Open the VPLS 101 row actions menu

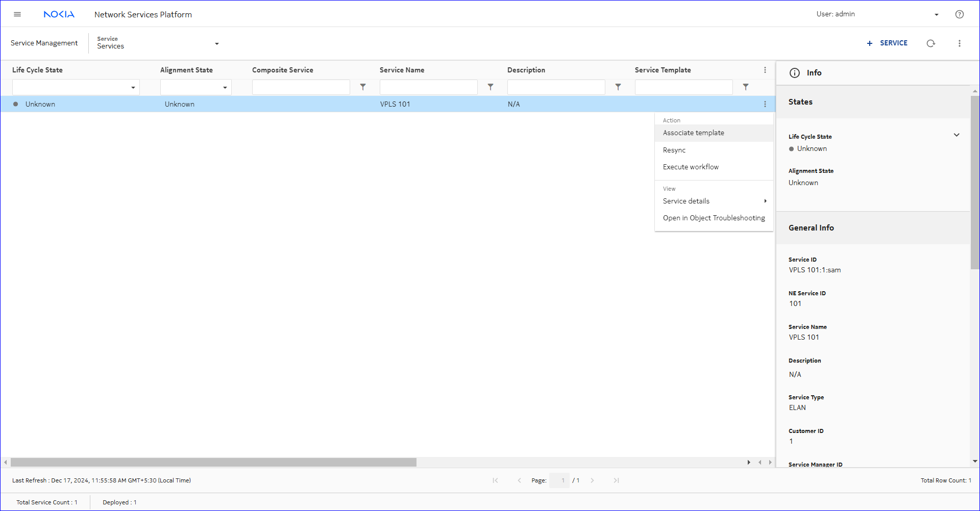click(x=765, y=104)
